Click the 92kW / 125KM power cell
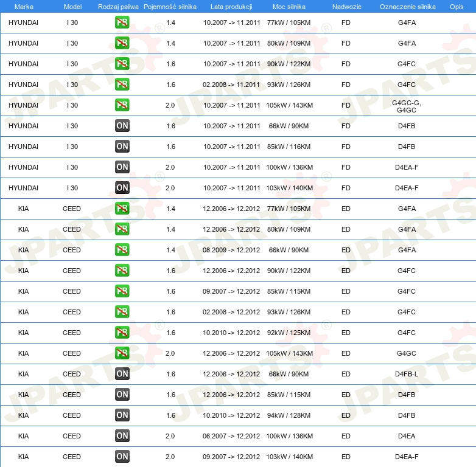 pyautogui.click(x=289, y=333)
